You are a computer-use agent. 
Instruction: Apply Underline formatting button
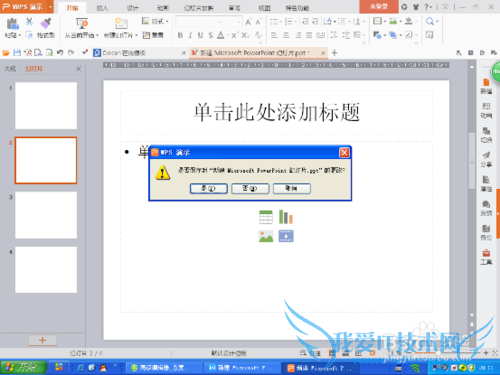200,35
